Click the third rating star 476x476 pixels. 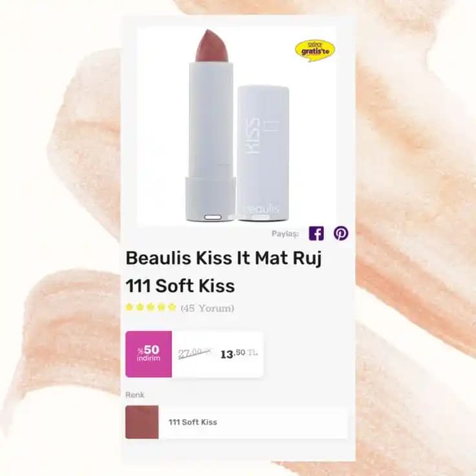click(x=151, y=307)
